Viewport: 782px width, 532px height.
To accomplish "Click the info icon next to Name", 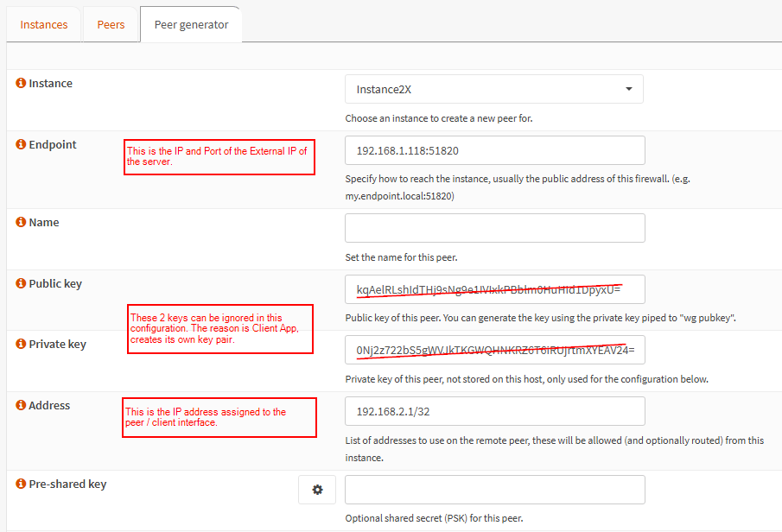I will coord(22,222).
